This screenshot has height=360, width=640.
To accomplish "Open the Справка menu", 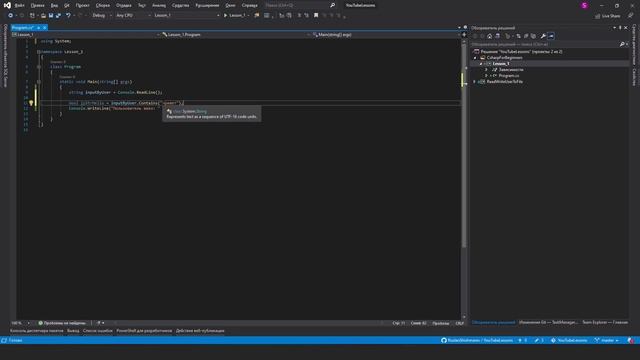I will [249, 5].
